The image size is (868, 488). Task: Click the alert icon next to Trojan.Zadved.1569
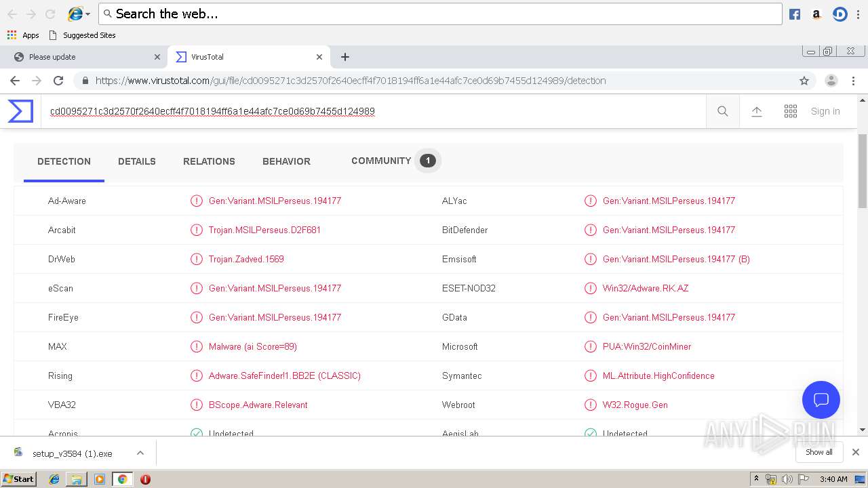coord(197,259)
